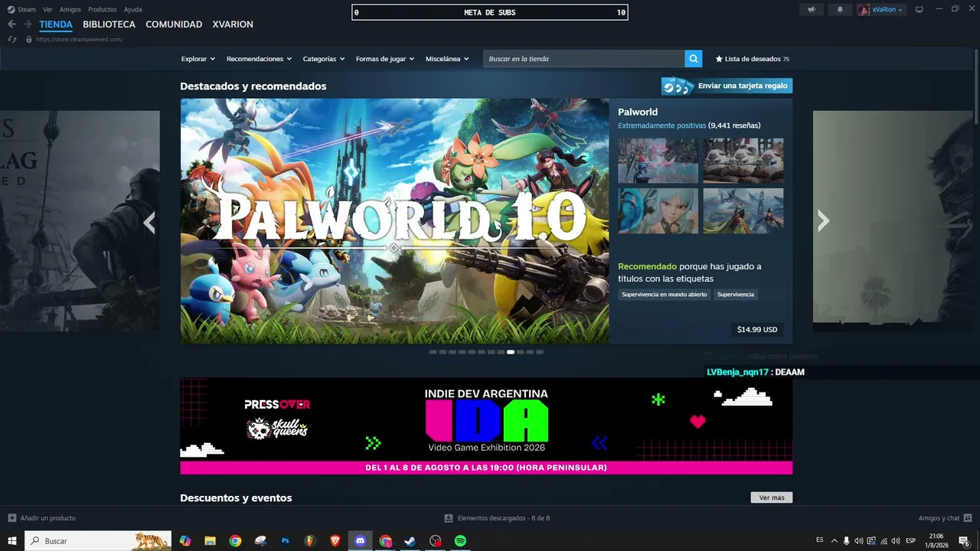Switch the ESP keyboard language indicator
This screenshot has width=980, height=551.
pyautogui.click(x=911, y=541)
